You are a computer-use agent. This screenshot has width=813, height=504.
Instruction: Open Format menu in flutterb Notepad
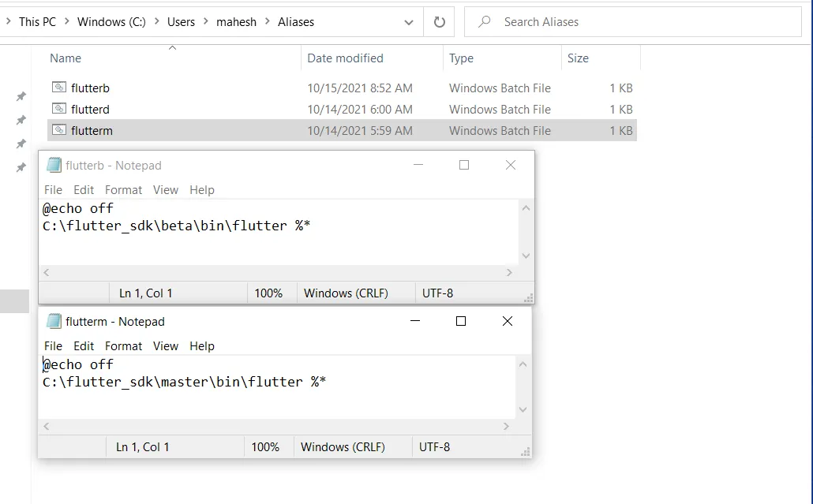pyautogui.click(x=123, y=190)
